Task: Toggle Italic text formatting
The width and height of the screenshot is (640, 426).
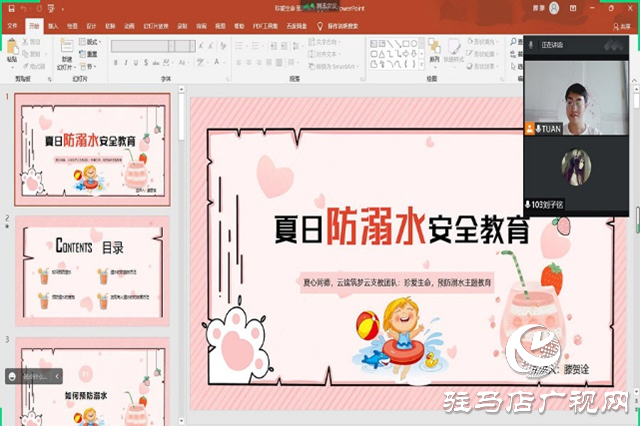Action: click(124, 63)
